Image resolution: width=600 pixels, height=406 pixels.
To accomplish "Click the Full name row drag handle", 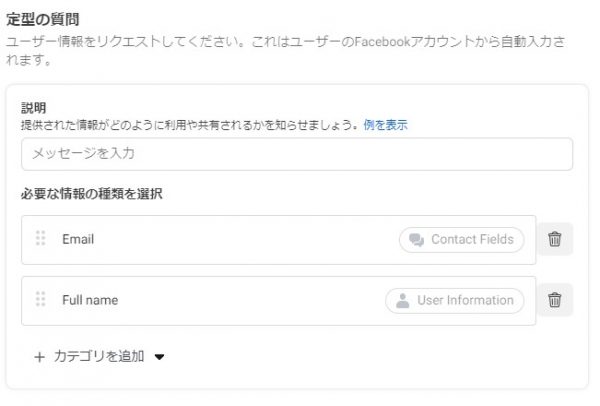I will tap(41, 299).
